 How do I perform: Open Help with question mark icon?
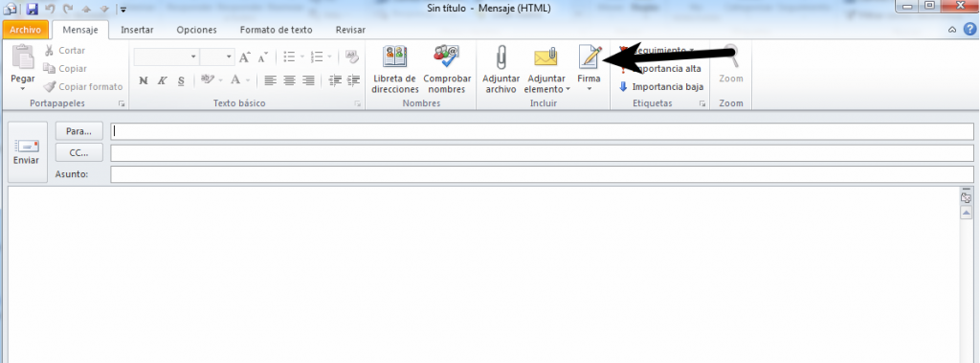pyautogui.click(x=969, y=30)
